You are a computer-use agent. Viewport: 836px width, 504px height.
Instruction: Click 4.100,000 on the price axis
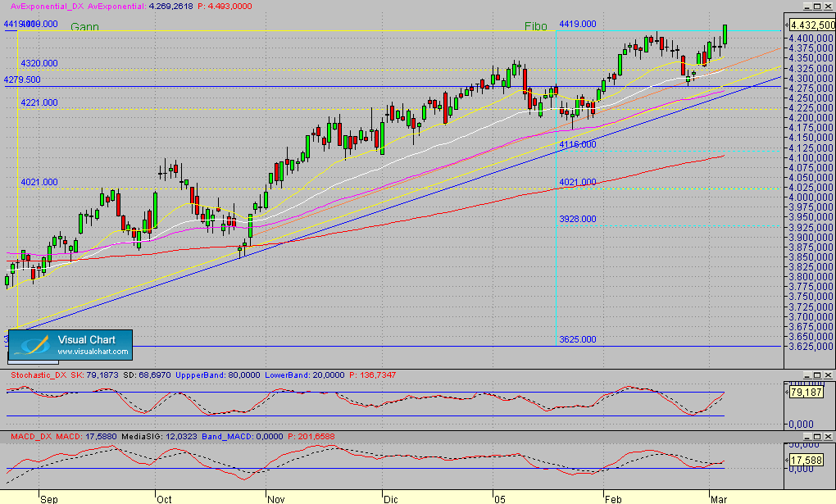(811, 158)
